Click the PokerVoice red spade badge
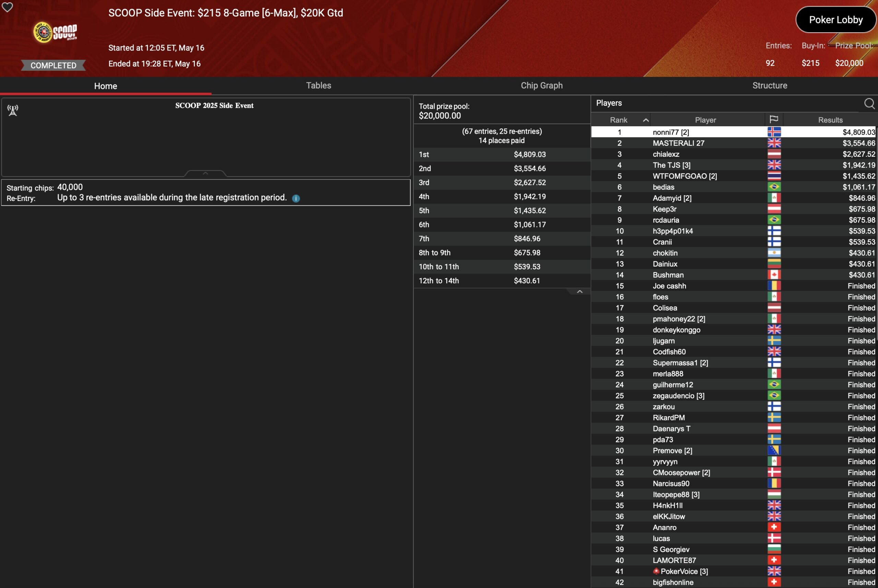The height and width of the screenshot is (588, 878). pos(656,571)
